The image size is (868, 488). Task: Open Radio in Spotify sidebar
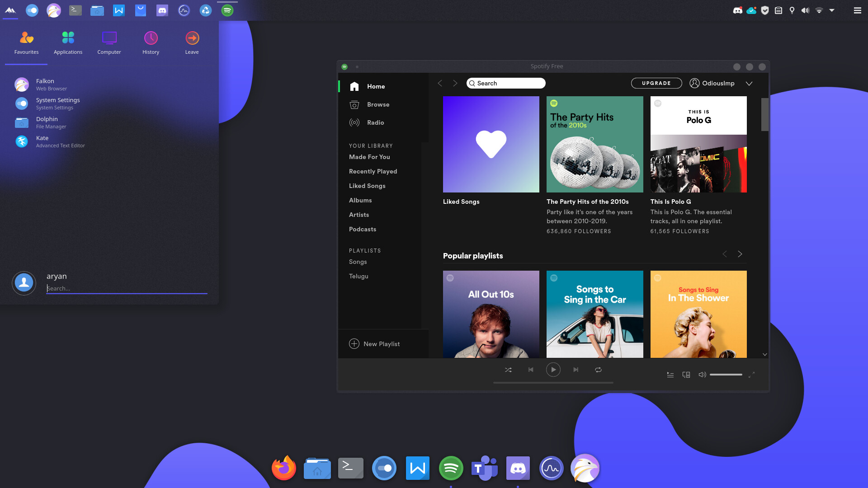point(375,122)
